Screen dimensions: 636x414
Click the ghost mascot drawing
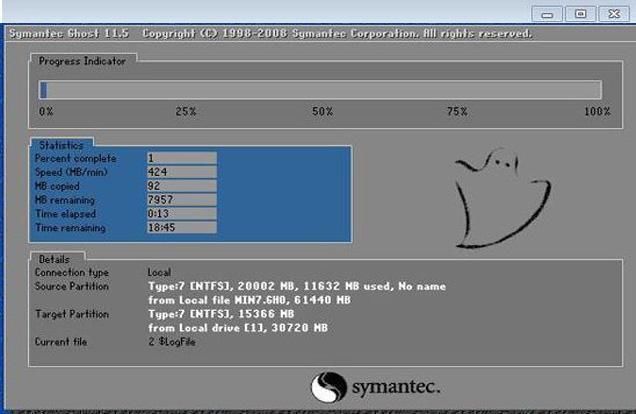pos(502,198)
